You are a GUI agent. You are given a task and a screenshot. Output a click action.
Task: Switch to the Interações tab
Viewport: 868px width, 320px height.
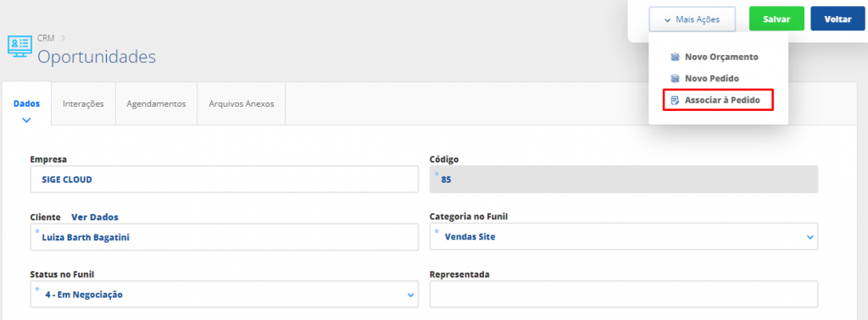click(x=84, y=103)
